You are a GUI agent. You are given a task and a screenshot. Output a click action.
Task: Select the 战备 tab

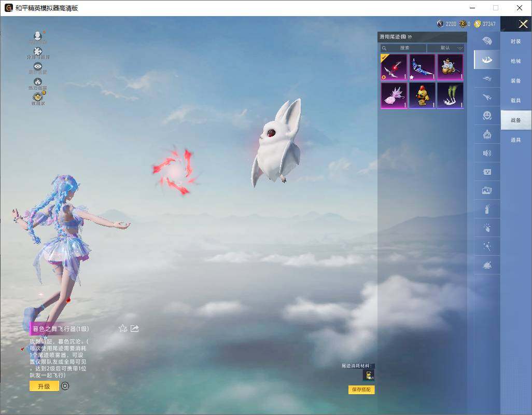(516, 120)
